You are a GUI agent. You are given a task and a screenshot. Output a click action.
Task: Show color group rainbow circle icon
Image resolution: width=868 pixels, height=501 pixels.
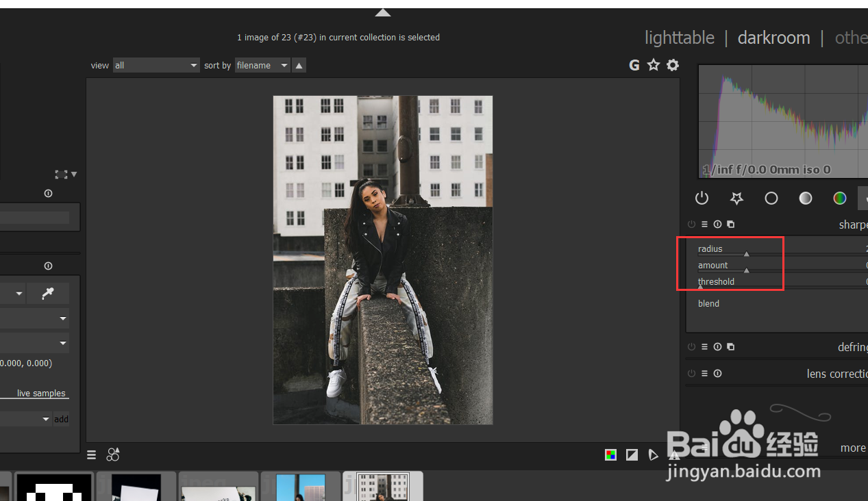[x=840, y=198]
